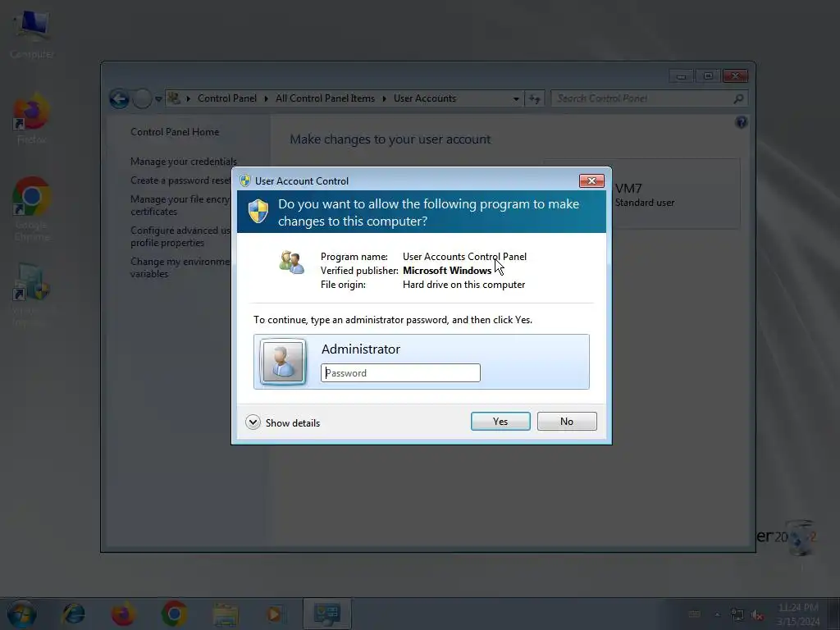Open Internet Explorer from the taskbar
Screen dimensions: 840x630
[x=73, y=614]
